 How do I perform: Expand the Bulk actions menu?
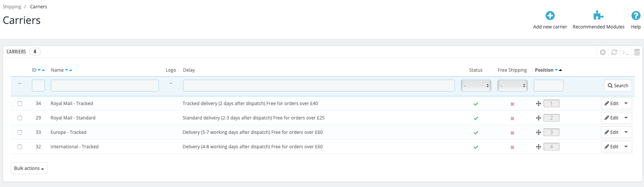29,168
